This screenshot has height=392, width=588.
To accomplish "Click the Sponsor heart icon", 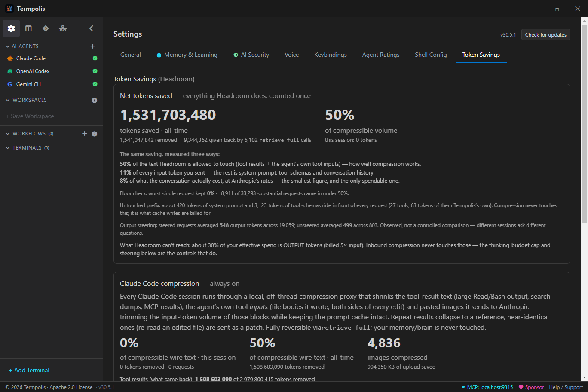I will [x=521, y=387].
